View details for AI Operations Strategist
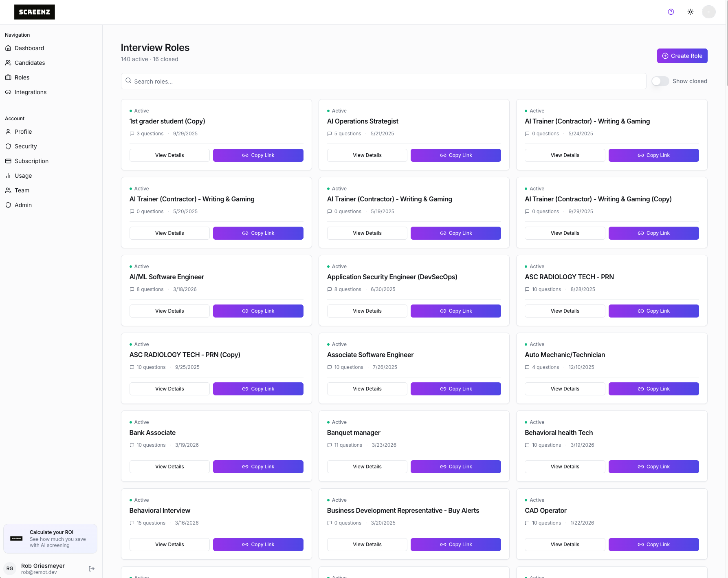The height and width of the screenshot is (578, 728). click(367, 155)
